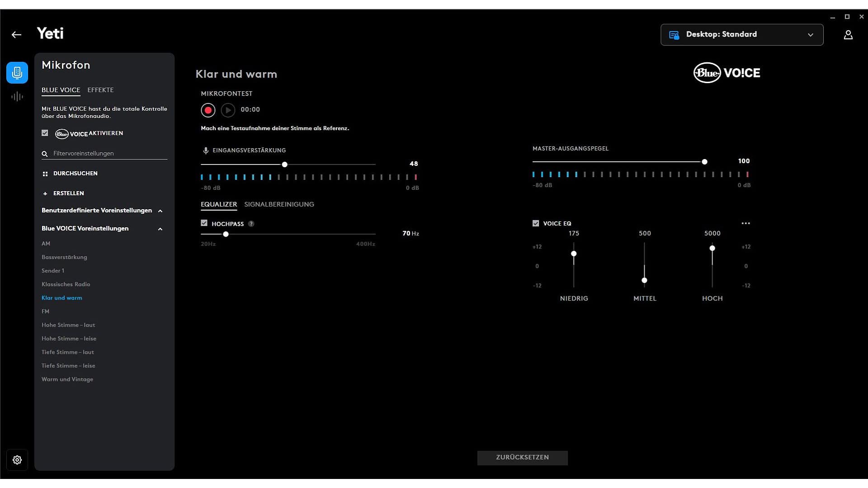Switch to the Equalizer tab
The width and height of the screenshot is (868, 488).
pos(219,204)
